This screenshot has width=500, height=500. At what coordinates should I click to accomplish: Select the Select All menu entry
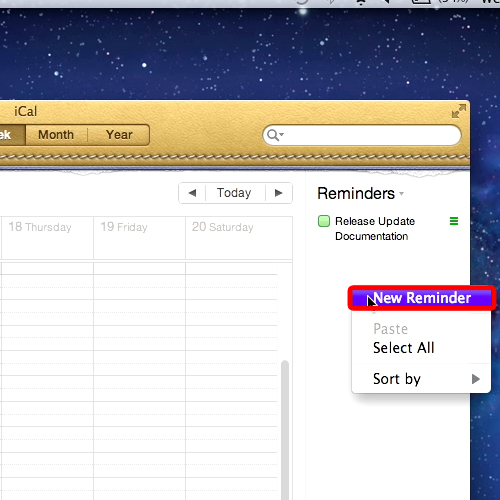[x=421, y=348]
